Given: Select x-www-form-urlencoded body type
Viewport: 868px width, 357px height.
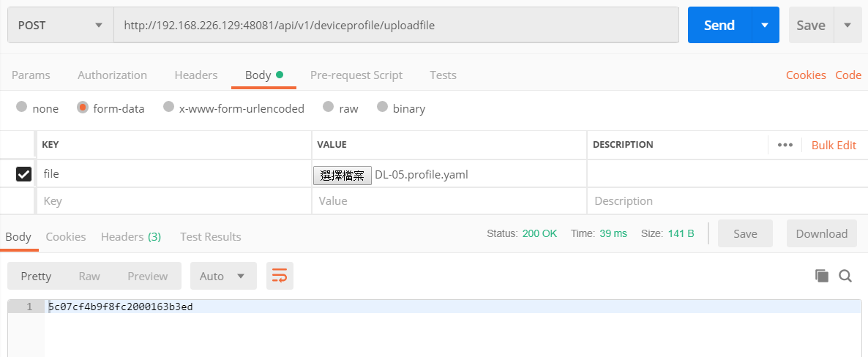Looking at the screenshot, I should (169, 108).
